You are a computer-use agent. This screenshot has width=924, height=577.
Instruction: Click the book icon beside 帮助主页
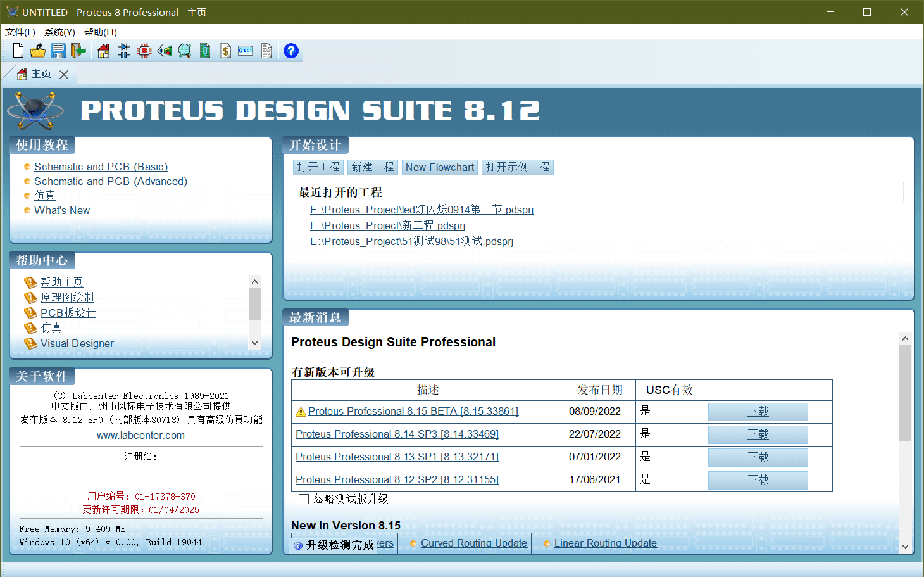coord(30,282)
